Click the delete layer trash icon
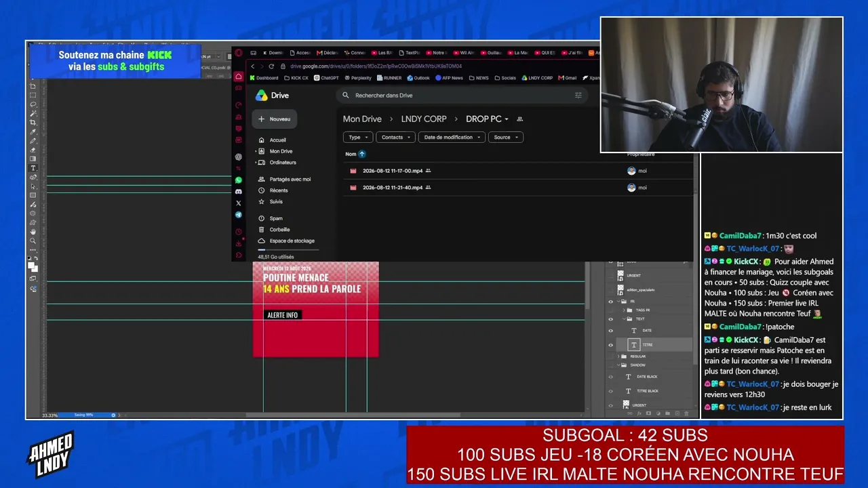Screen dimensions: 868x488 686,413
